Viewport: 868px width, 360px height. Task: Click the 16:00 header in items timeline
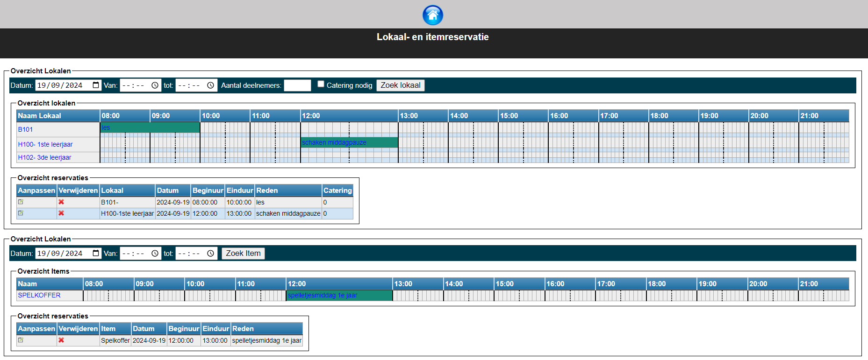(x=570, y=284)
